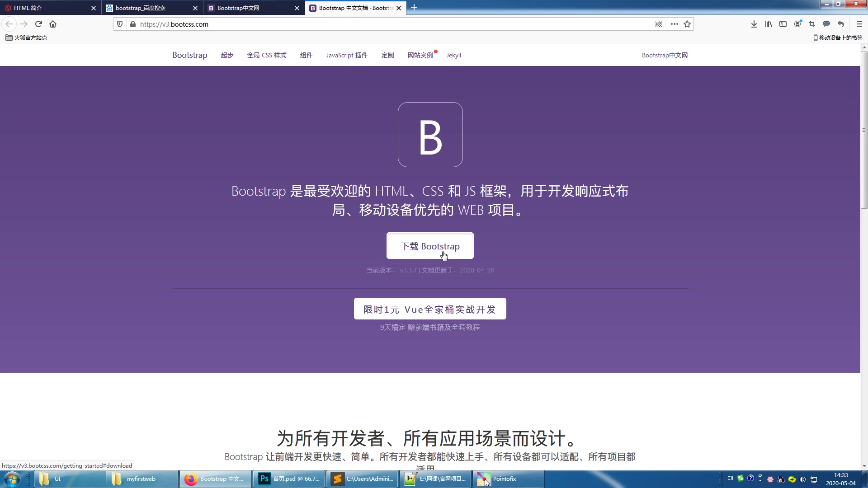The image size is (868, 488).
Task: Switch to Sublime Text taskbar item
Action: click(362, 479)
